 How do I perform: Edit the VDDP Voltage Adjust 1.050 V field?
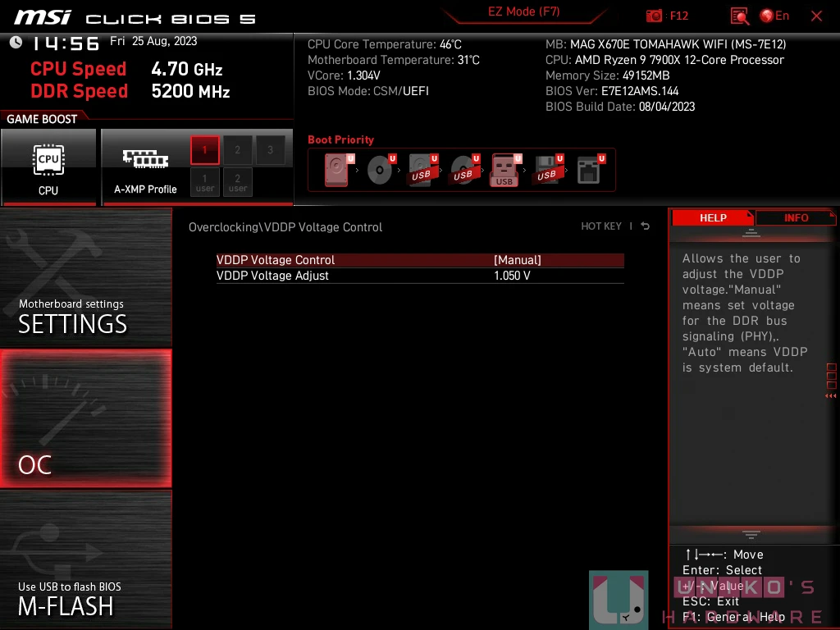click(x=512, y=276)
